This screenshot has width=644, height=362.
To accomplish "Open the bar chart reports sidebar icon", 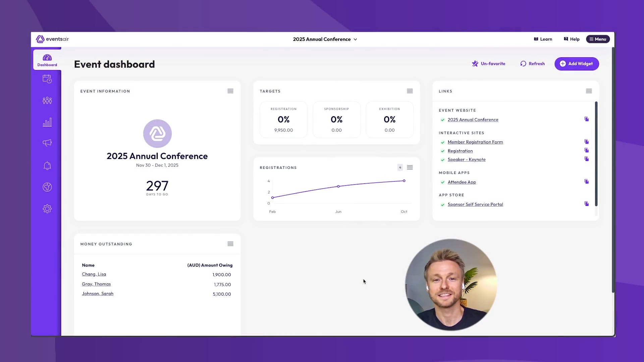I will click(47, 122).
